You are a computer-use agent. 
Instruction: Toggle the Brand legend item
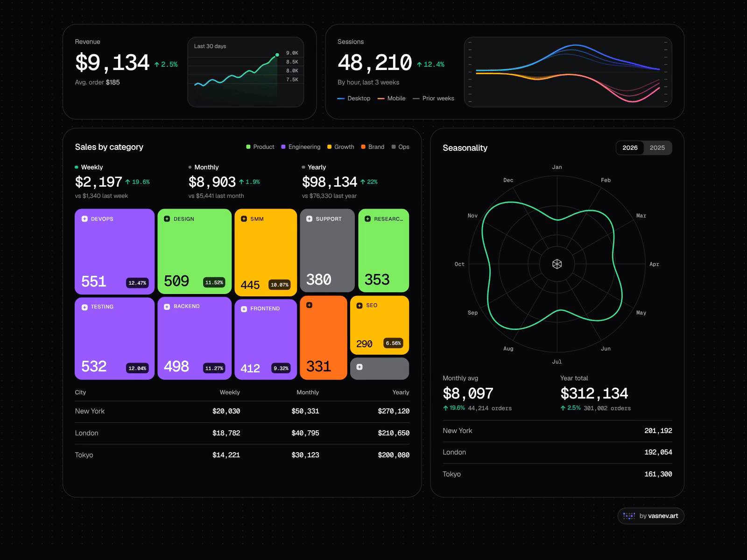(373, 147)
